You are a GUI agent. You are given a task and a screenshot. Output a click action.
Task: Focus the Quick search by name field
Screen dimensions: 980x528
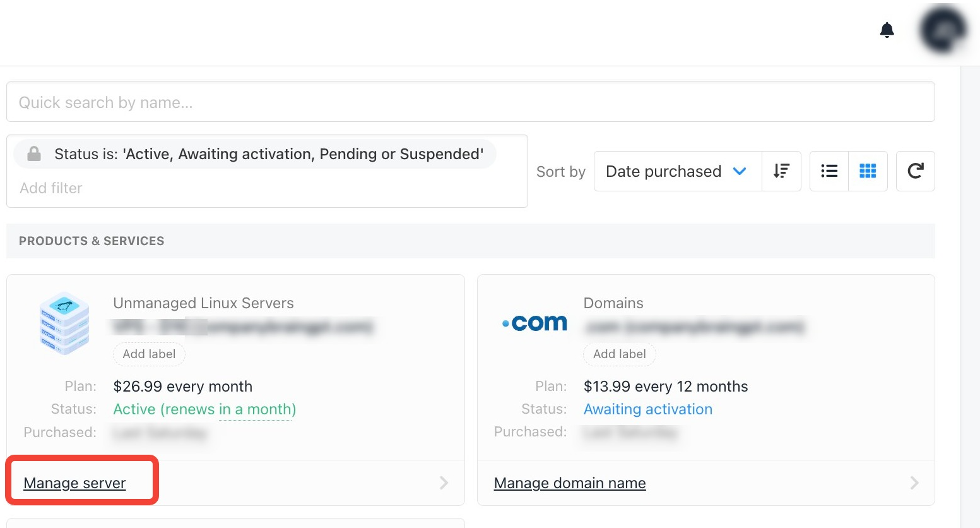pyautogui.click(x=470, y=102)
